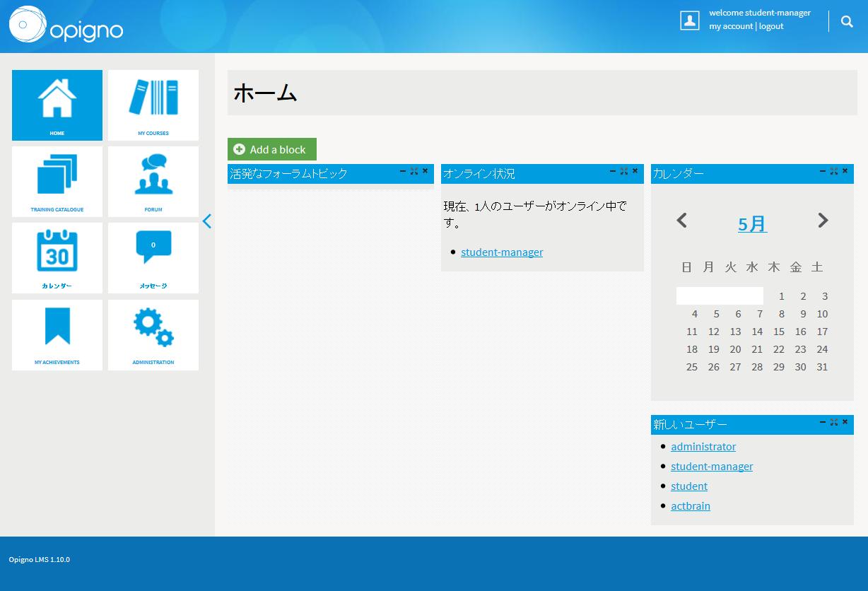Minimize the online status block

click(613, 171)
